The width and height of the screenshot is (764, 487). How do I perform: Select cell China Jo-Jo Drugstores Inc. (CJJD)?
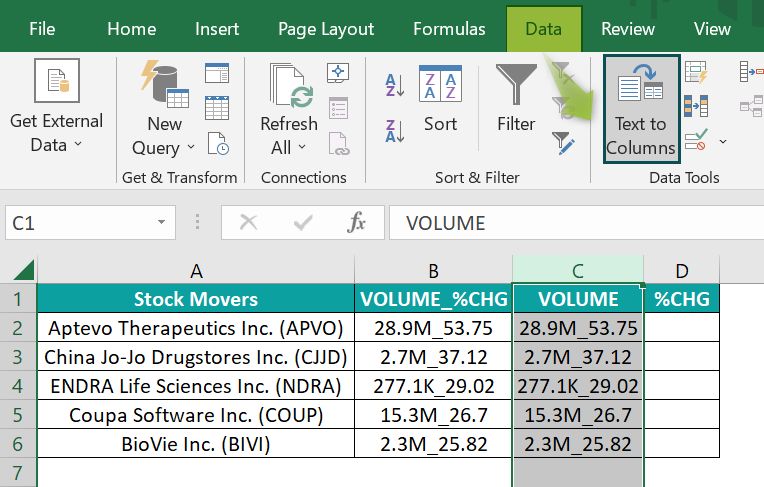pyautogui.click(x=196, y=357)
